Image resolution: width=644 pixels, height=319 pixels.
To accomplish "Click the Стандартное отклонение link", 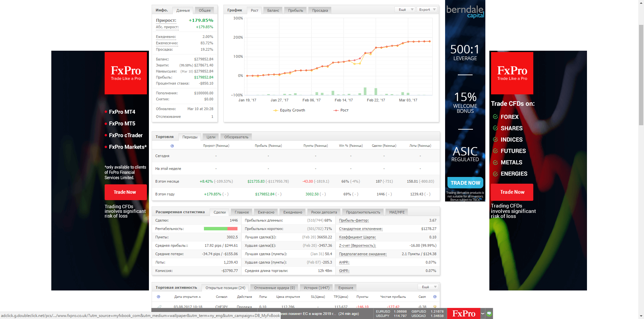I will click(361, 229).
